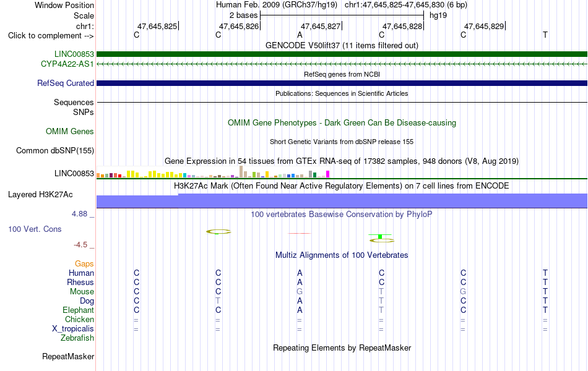Click the Zebrafish alignment row label
Image resolution: width=588 pixels, height=371 pixels.
(77, 338)
